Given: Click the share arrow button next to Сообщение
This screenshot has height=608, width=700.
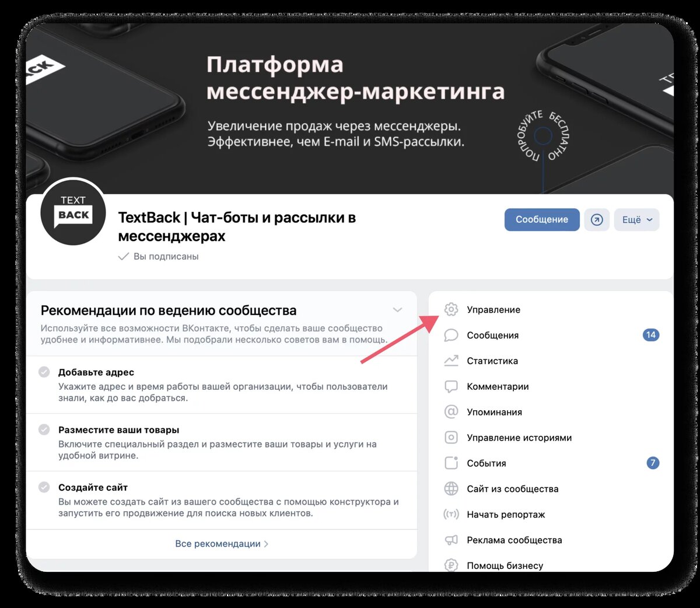Looking at the screenshot, I should click(x=597, y=219).
